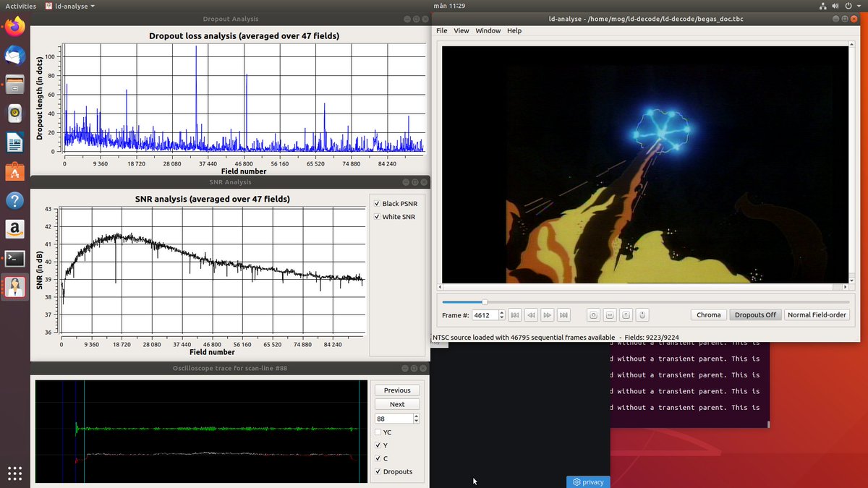
Task: Open Ubuntu Software store icon
Action: pos(15,171)
